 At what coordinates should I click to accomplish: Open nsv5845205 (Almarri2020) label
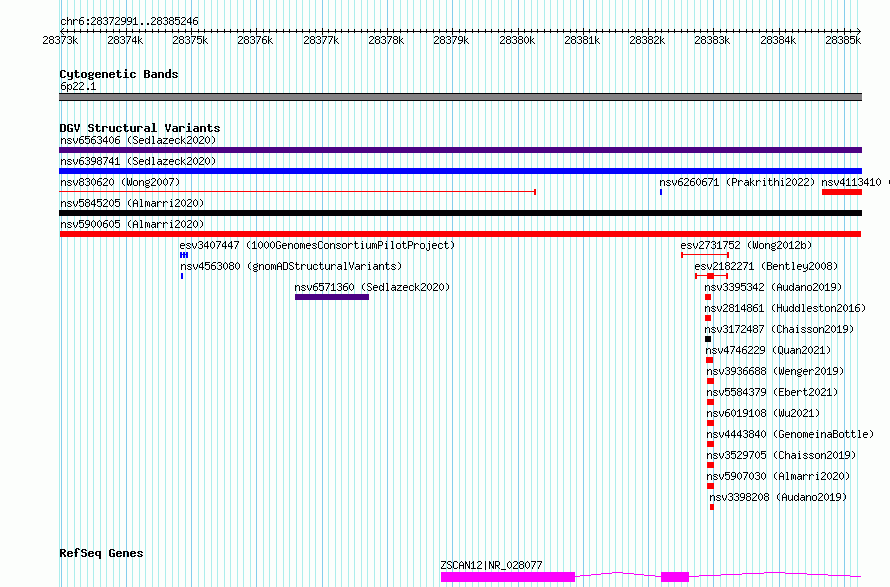click(x=132, y=203)
